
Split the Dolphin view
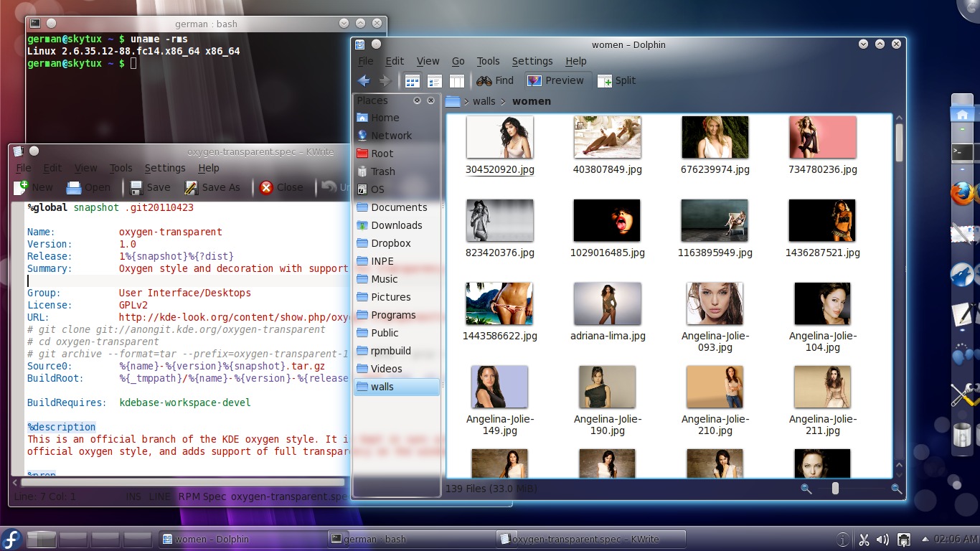tap(617, 81)
